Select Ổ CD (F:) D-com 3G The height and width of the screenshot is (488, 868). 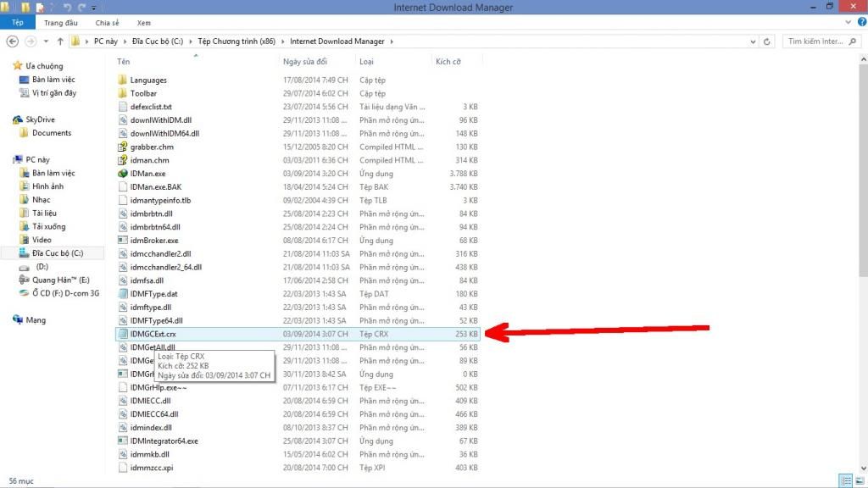click(x=59, y=293)
